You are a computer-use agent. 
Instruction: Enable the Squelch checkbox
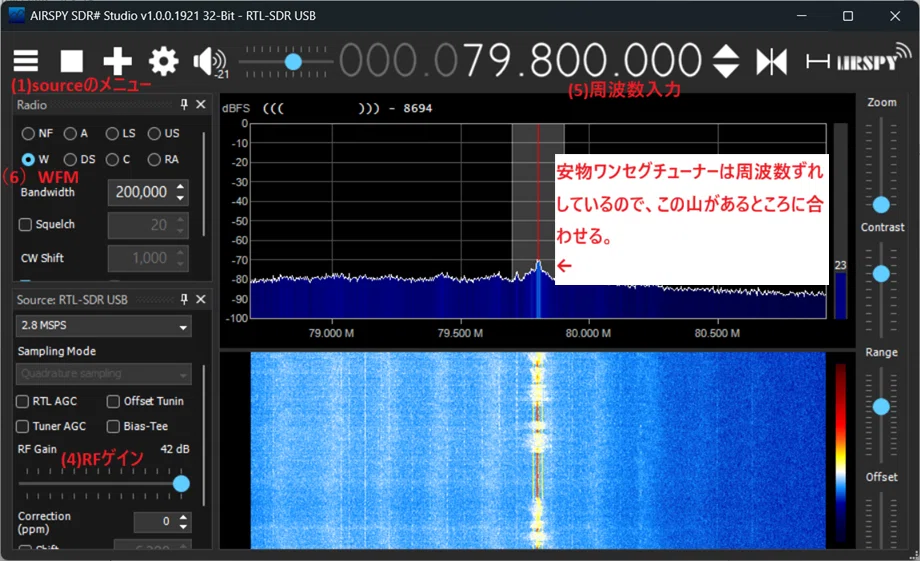pos(25,225)
